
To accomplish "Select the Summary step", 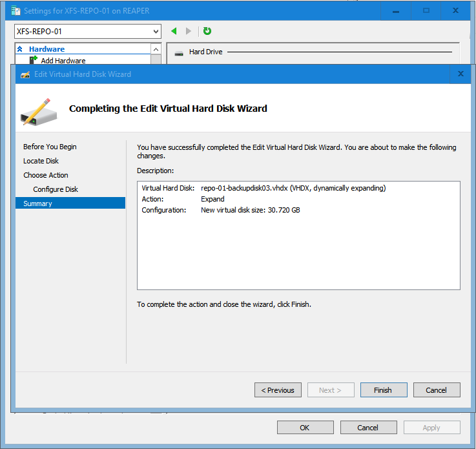I will coord(70,203).
